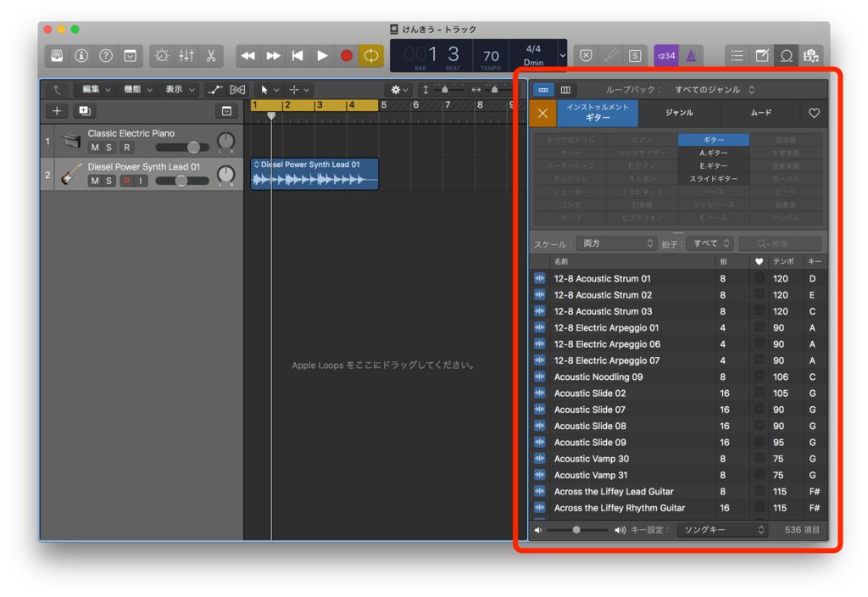This screenshot has height=597, width=868.
Task: Deselect the highlighted ギター category button
Action: [714, 140]
